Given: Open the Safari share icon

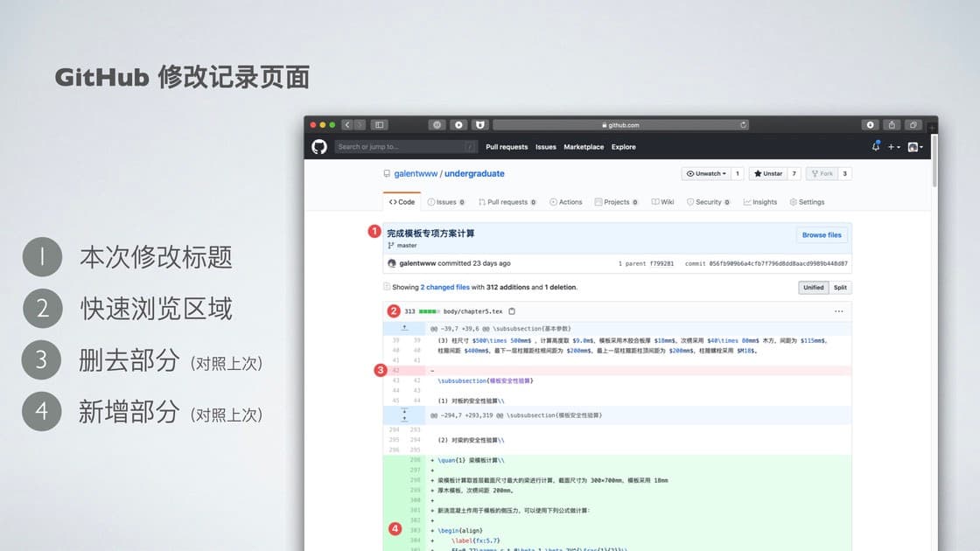Looking at the screenshot, I should [892, 125].
